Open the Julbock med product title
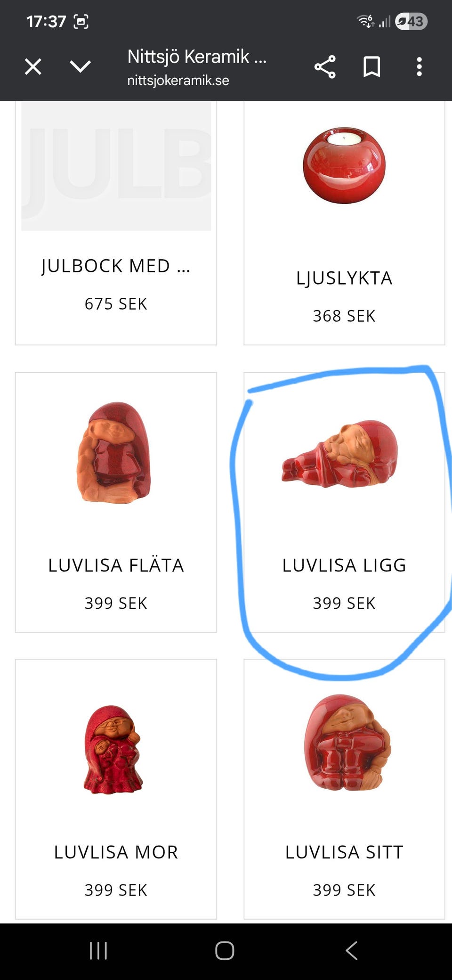This screenshot has width=452, height=980. 116,266
